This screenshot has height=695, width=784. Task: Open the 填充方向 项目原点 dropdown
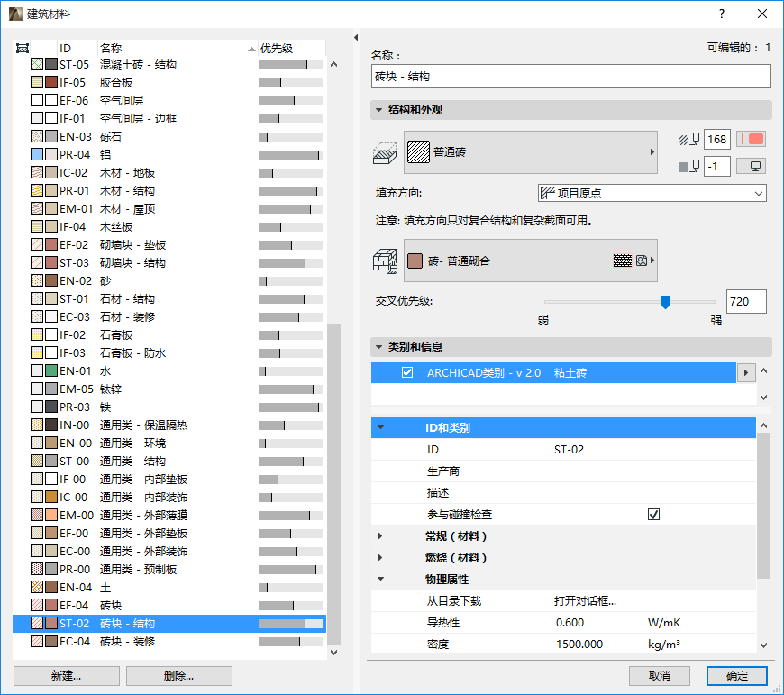coord(652,193)
